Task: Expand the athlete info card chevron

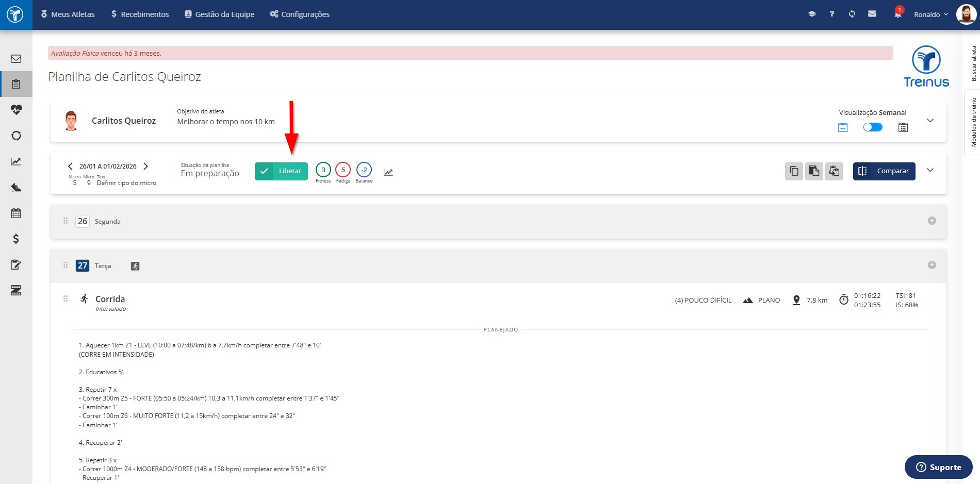Action: point(930,121)
